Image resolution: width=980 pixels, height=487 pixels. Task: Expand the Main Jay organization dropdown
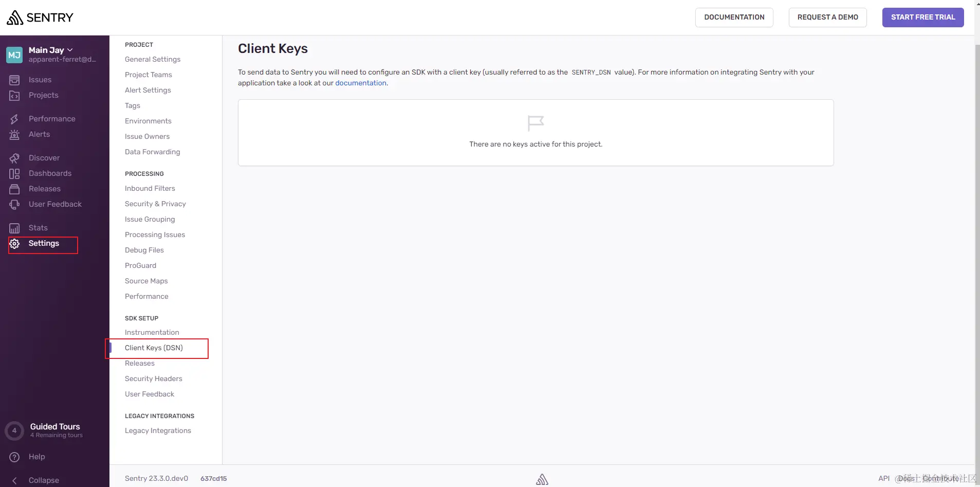pos(51,50)
